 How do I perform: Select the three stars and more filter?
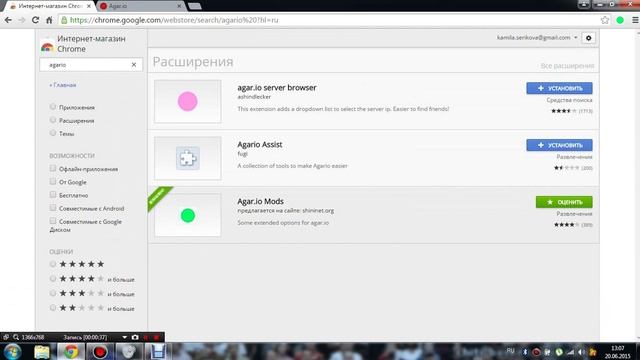[53, 293]
